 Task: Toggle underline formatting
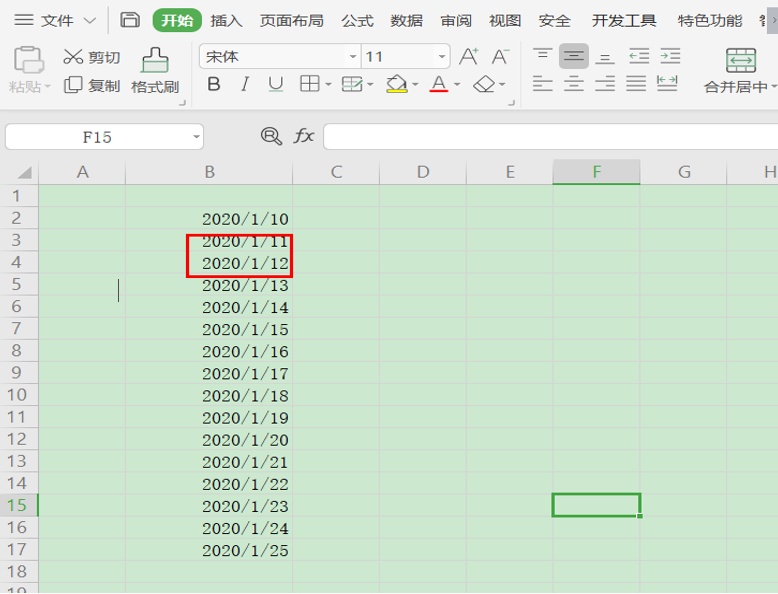[x=276, y=84]
